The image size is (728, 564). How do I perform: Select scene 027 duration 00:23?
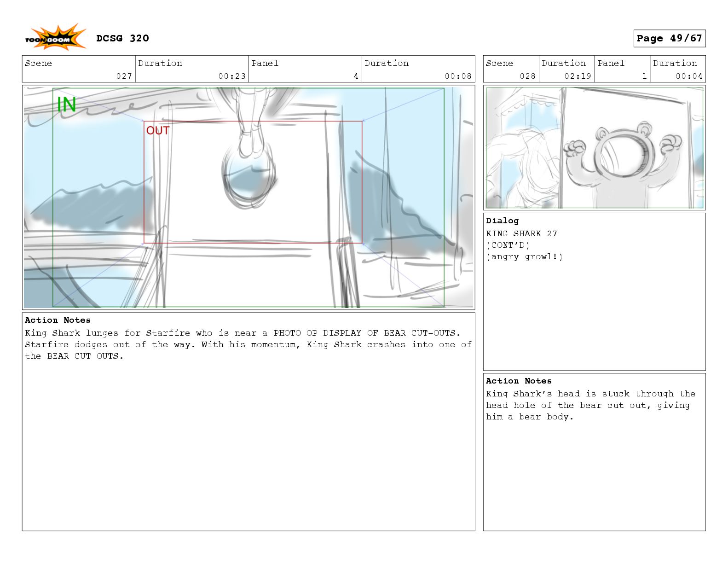coord(232,76)
